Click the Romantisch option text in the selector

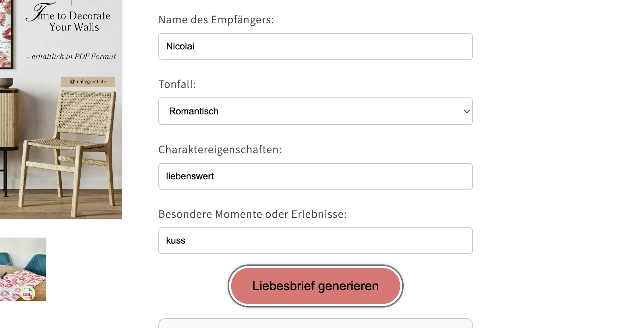pyautogui.click(x=193, y=111)
